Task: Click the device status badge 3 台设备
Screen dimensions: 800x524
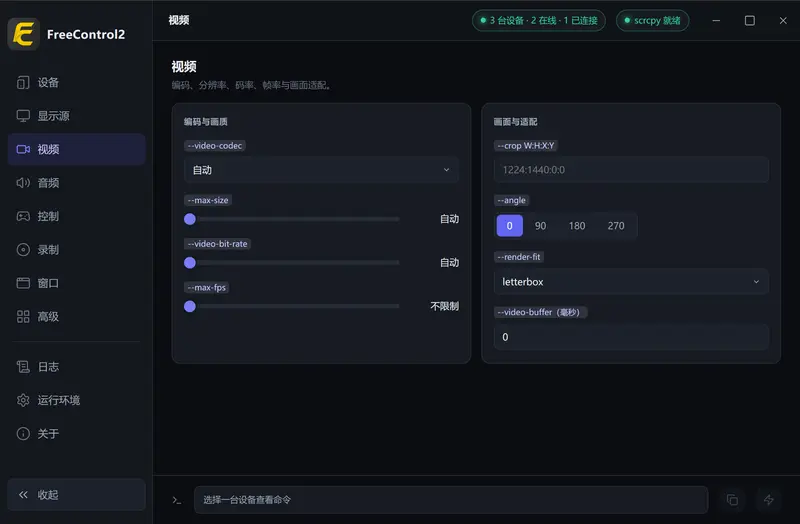Action: (x=539, y=20)
